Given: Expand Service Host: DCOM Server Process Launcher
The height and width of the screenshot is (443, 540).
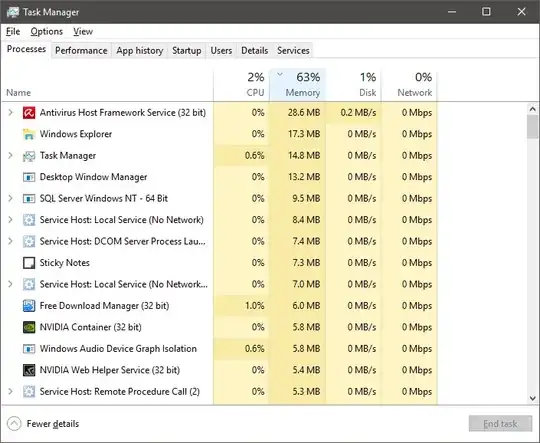Looking at the screenshot, I should 10,241.
